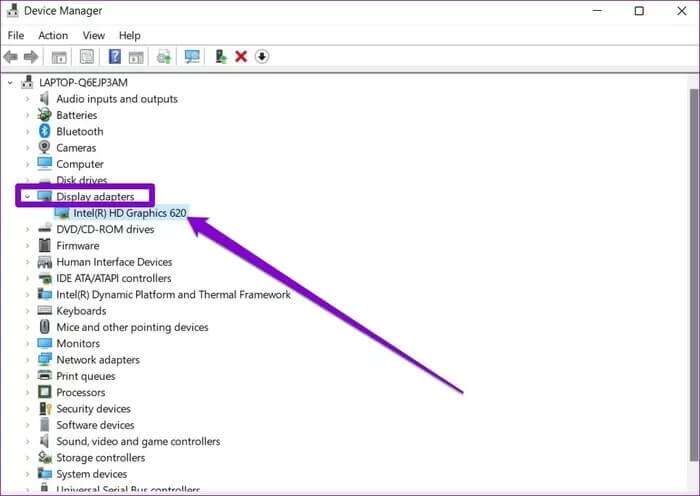The height and width of the screenshot is (496, 700).
Task: Expand the DVD/CD-ROM drives category
Action: [x=27, y=229]
